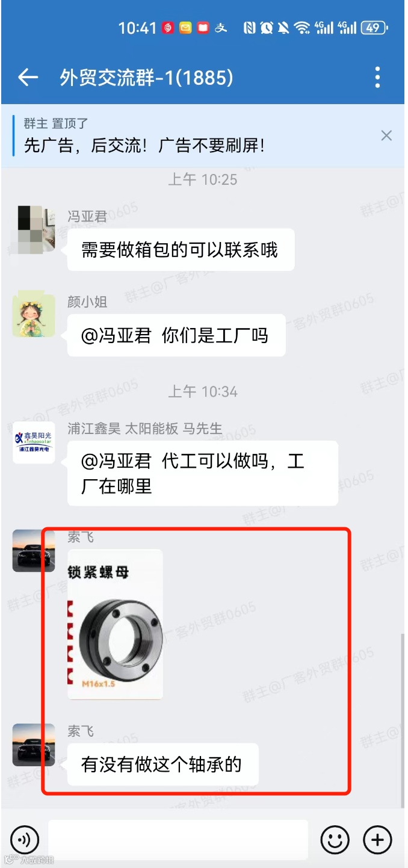Focus the message text input field

tap(178, 839)
